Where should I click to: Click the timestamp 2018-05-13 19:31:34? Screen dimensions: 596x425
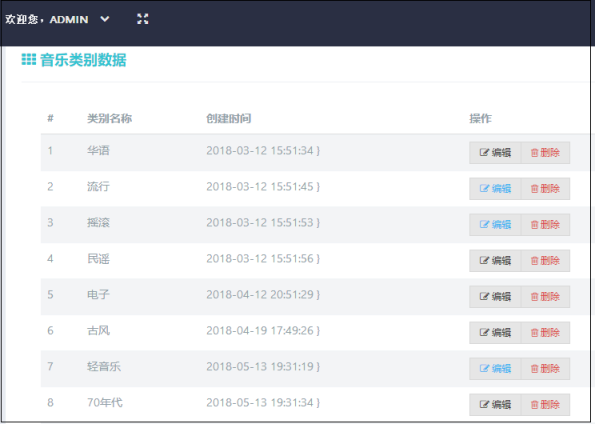[x=260, y=402]
